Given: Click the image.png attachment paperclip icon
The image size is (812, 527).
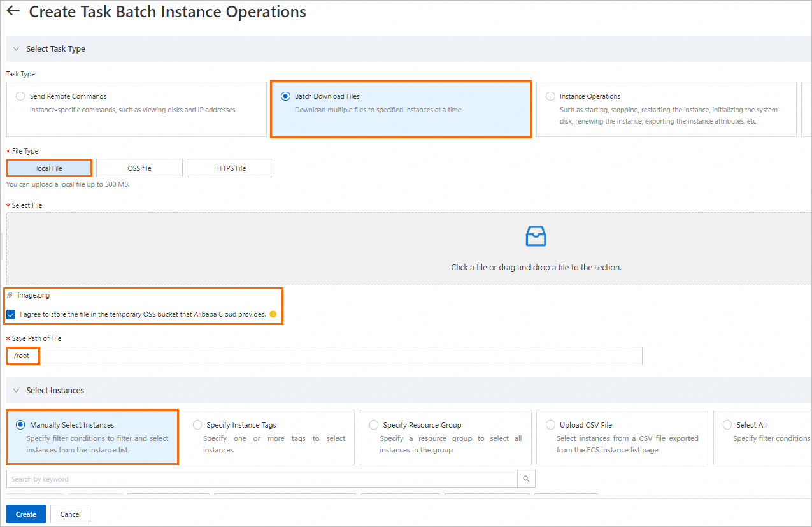Looking at the screenshot, I should click(10, 296).
